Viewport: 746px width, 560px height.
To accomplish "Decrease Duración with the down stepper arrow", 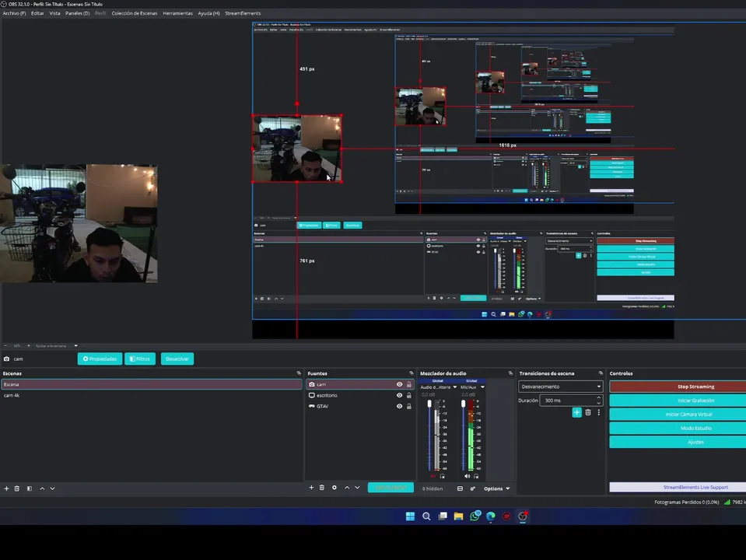I will pyautogui.click(x=598, y=403).
